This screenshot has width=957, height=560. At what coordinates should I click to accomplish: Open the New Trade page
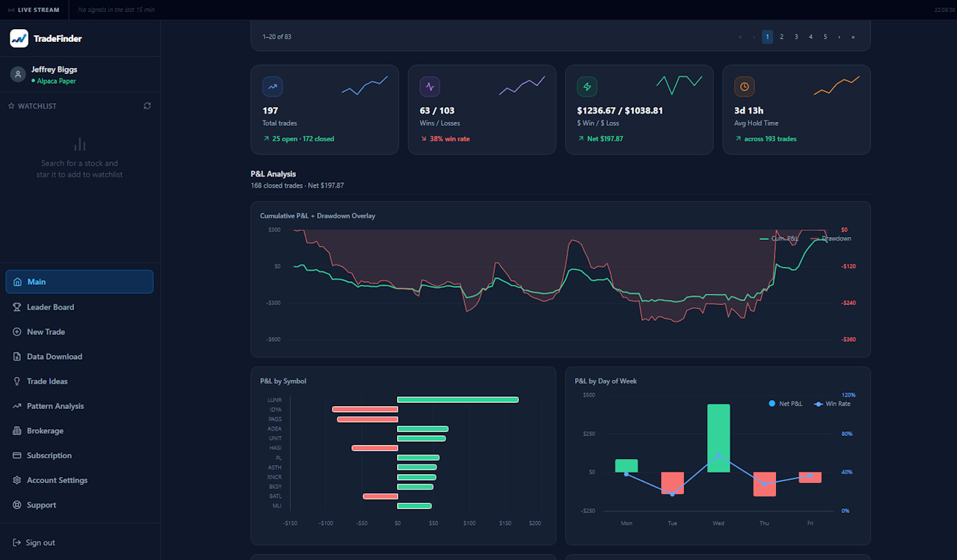(x=80, y=332)
